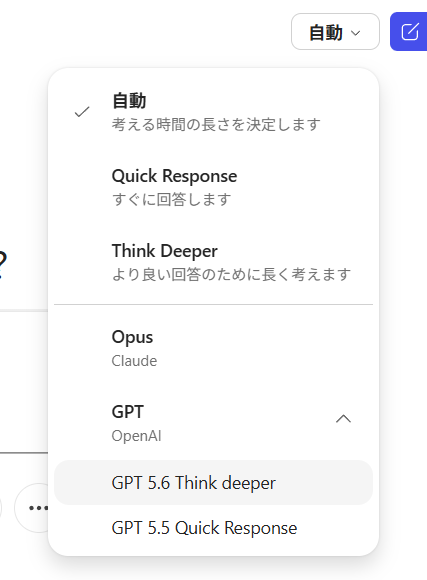Choose the Opus model entry
427x580 pixels.
click(x=213, y=348)
